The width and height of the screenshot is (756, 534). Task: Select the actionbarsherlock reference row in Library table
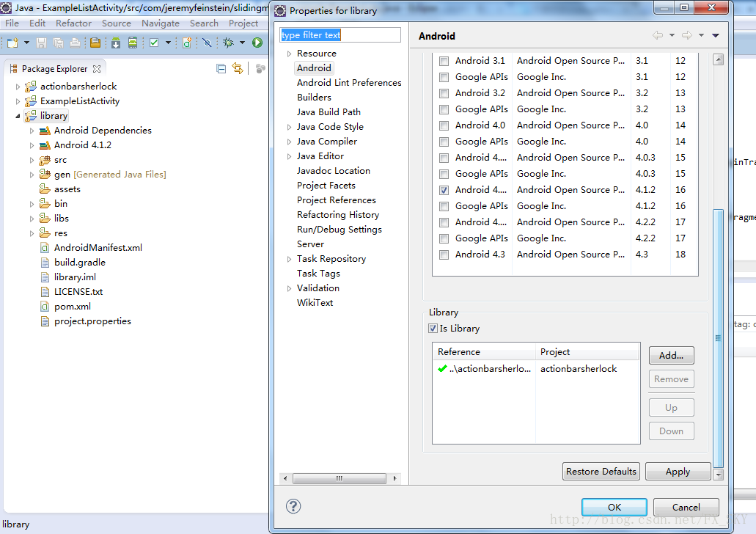tap(536, 369)
